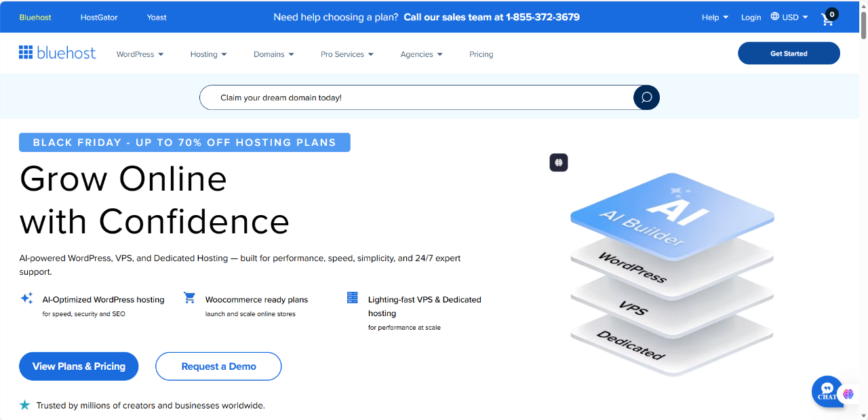The image size is (868, 420).
Task: Click the pink brain icon beside chat
Action: [x=848, y=394]
